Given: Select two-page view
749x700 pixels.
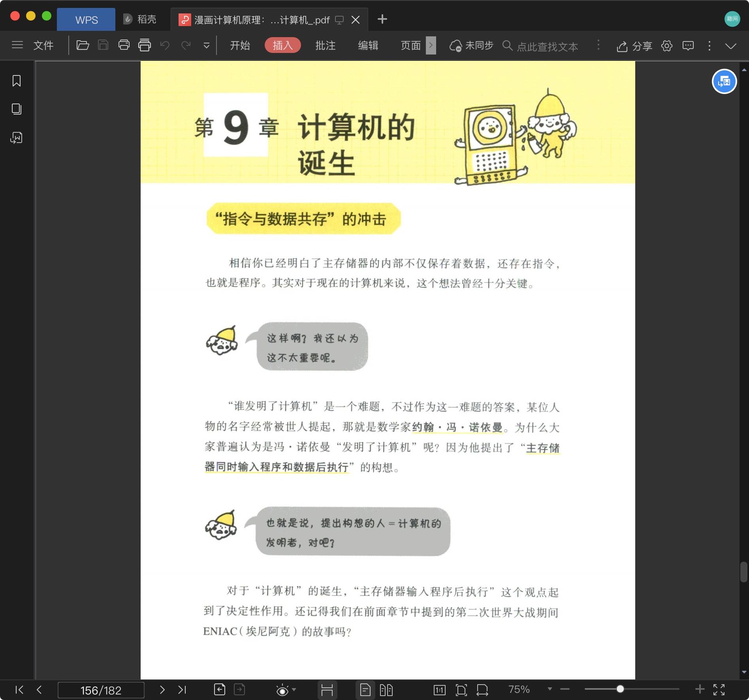Looking at the screenshot, I should coord(386,690).
